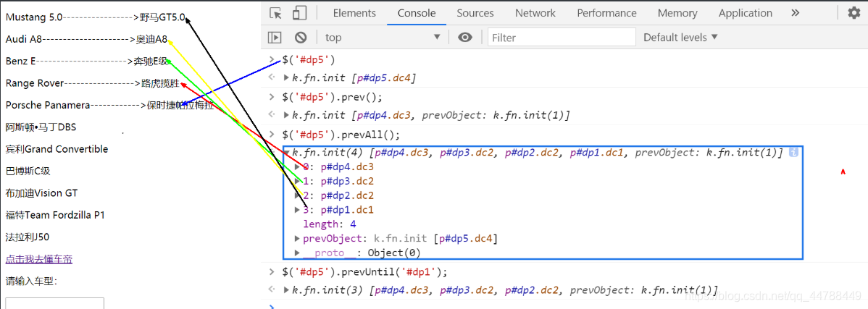Expand entry 1: p#dp3.dc2
The image size is (868, 309).
(x=298, y=181)
